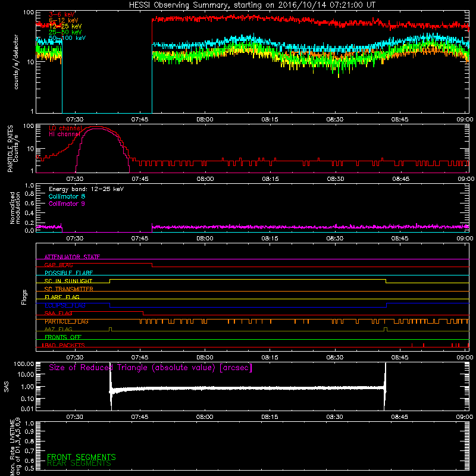
Task: Click the 'FLARE FLAG' label
Action: click(x=62, y=297)
